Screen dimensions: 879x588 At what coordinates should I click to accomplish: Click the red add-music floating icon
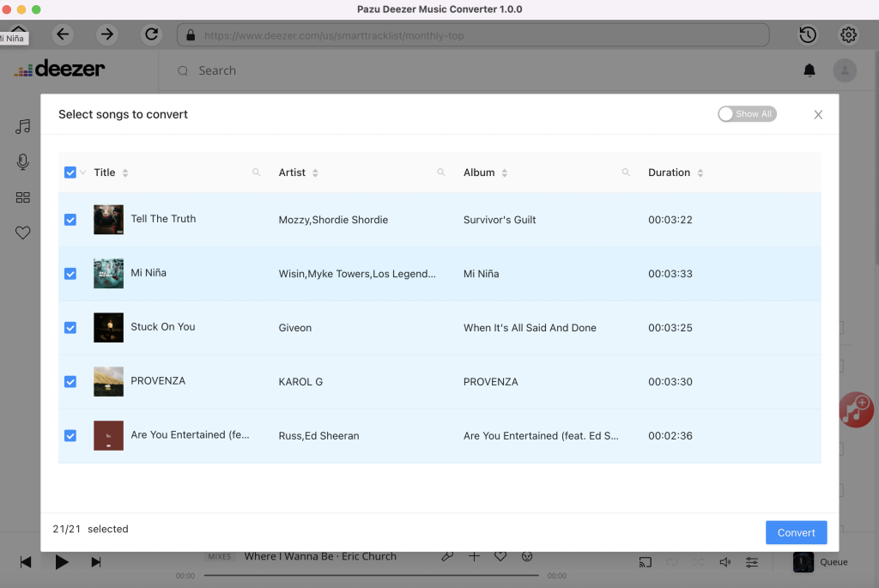coord(855,409)
